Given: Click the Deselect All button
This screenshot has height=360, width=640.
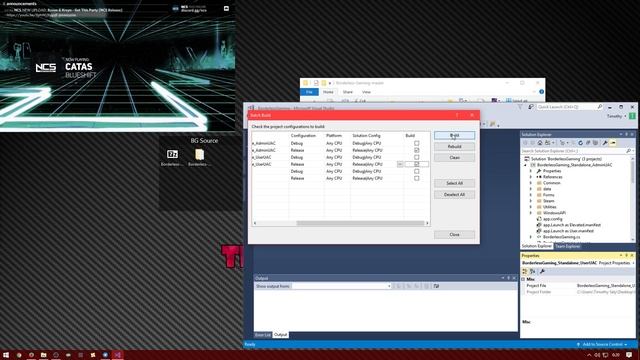Looking at the screenshot, I should 454,194.
